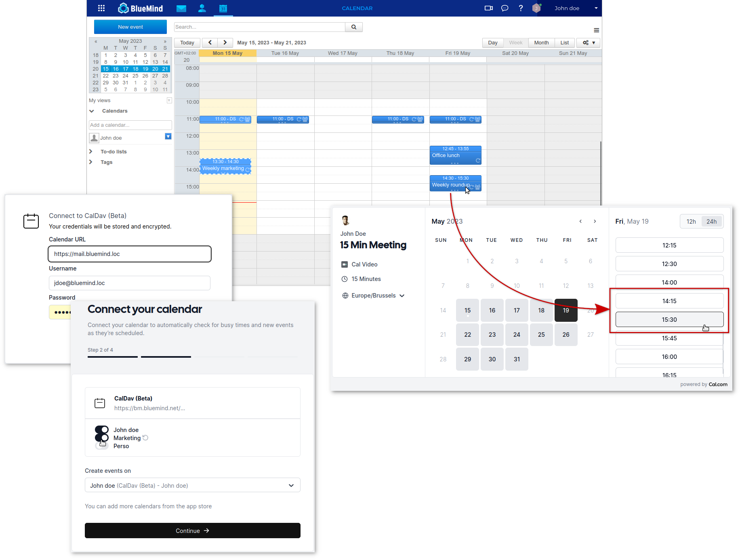Click the Calendar URL input field
The width and height of the screenshot is (740, 560).
click(x=130, y=254)
